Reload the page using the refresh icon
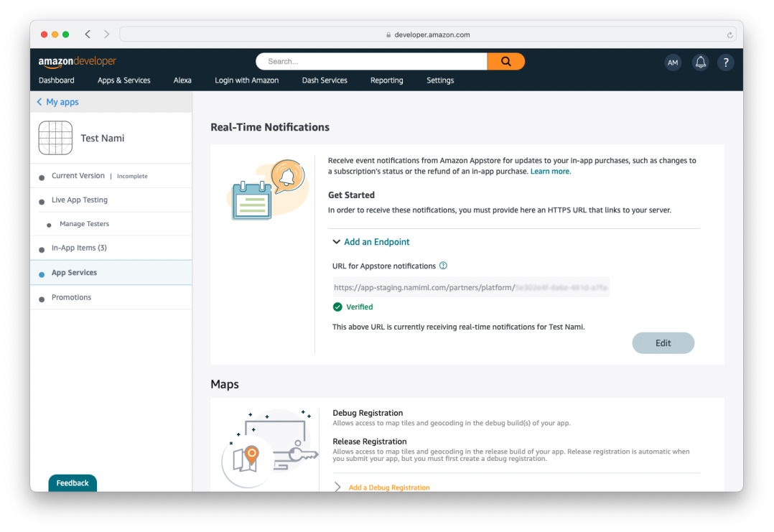 729,34
